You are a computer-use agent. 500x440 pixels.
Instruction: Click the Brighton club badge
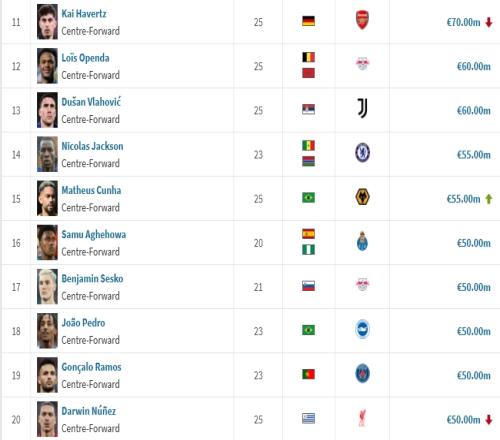pyautogui.click(x=362, y=329)
